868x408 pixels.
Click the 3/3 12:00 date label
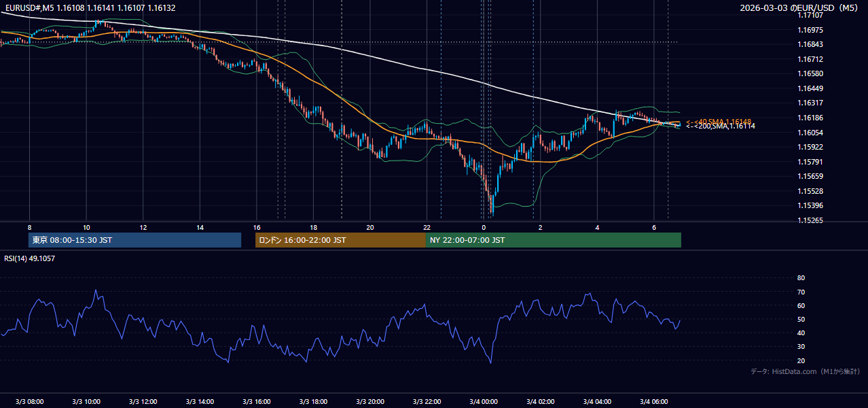143,401
